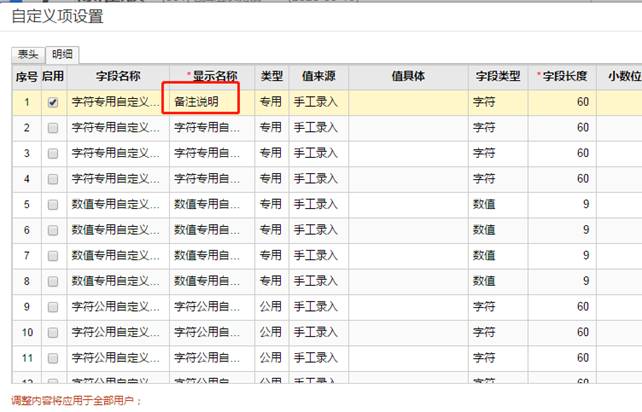The image size is (642, 412).
Task: Click the 小数位 column header
Action: coord(619,76)
